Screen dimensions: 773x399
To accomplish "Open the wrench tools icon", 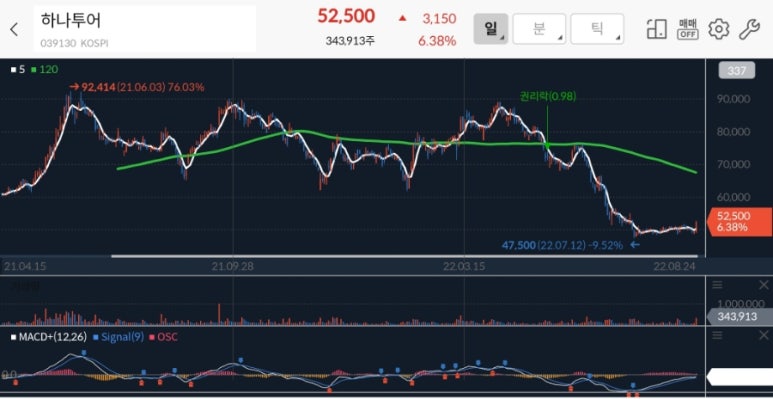I will (749, 30).
